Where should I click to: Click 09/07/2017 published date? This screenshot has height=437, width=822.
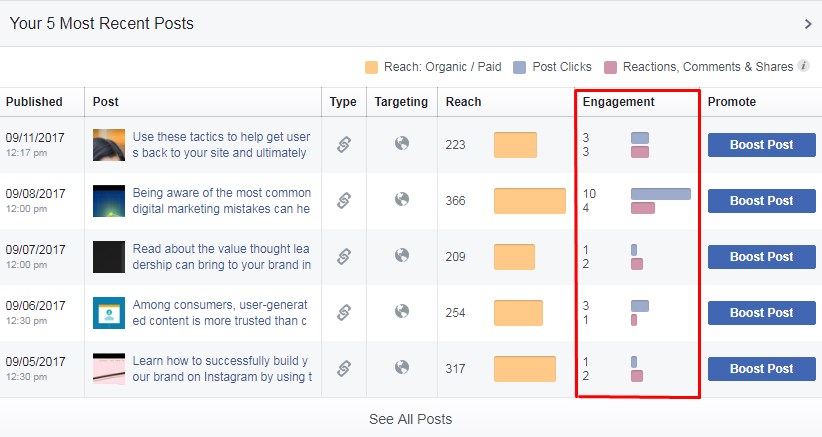pos(35,250)
